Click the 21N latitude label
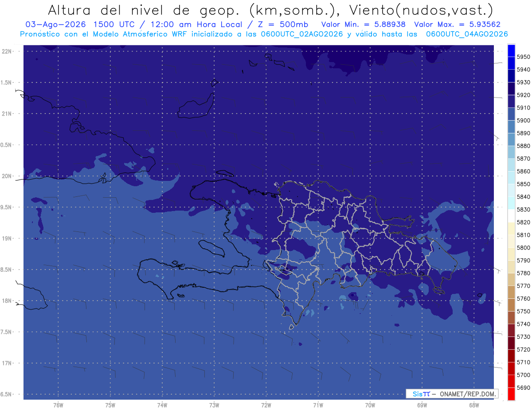Image resolution: width=532 pixels, height=411 pixels. pos(7,114)
